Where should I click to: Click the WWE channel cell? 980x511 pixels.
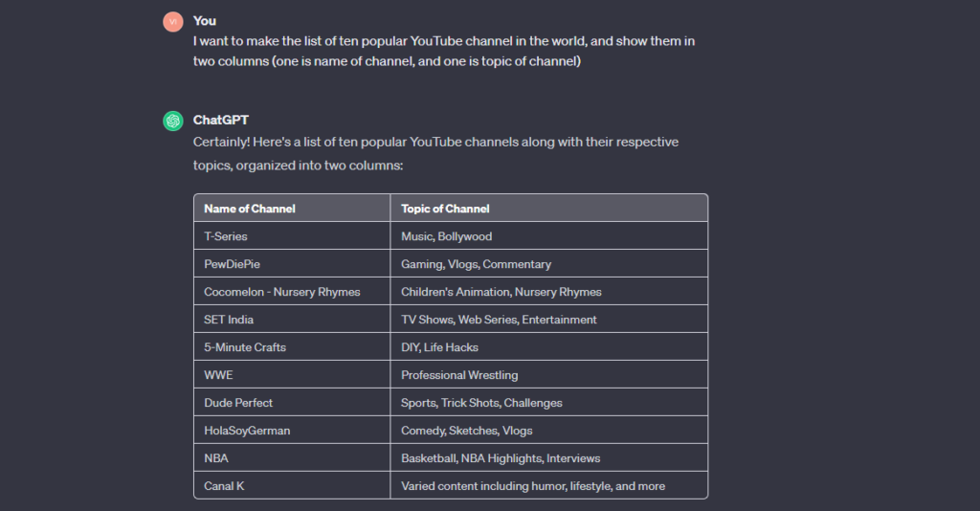pyautogui.click(x=218, y=375)
